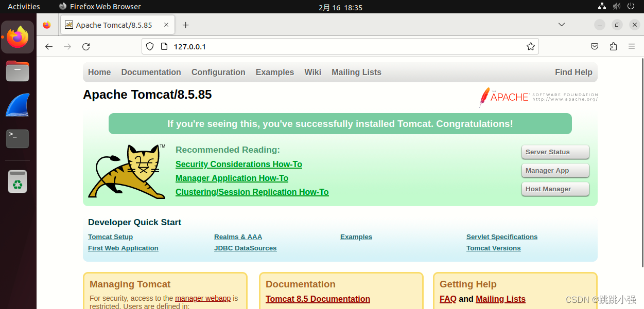Open the Firefox Web Browser app menu

[x=100, y=7]
